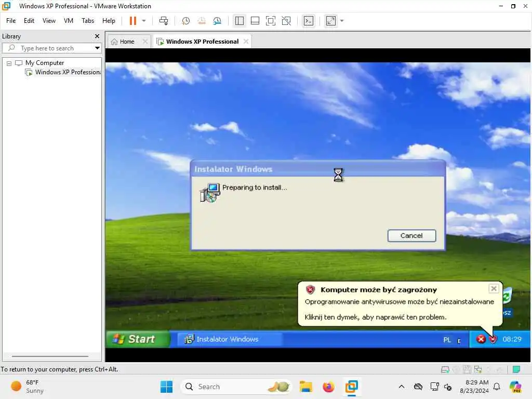The image size is (532, 399).
Task: Enter full screen mode icon
Action: tap(270, 21)
